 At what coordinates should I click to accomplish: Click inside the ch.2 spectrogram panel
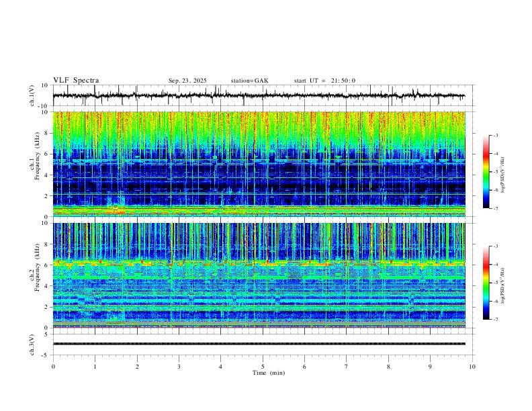[259, 275]
